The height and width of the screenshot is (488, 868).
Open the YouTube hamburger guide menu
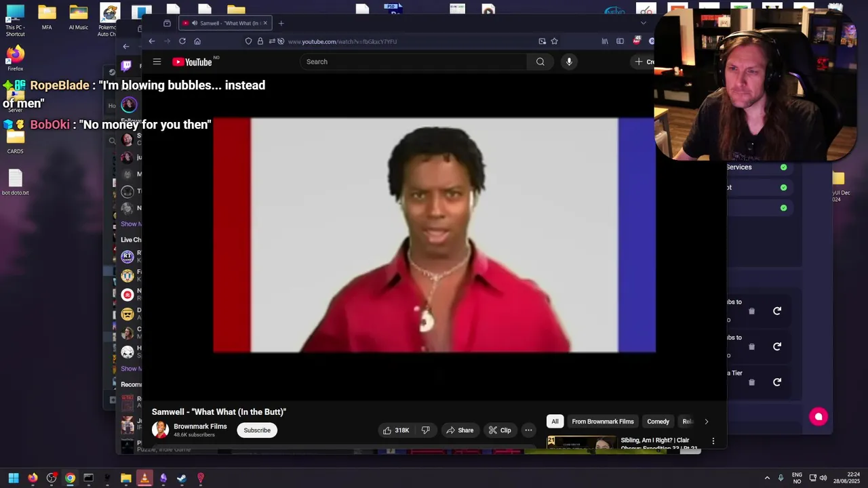(157, 62)
